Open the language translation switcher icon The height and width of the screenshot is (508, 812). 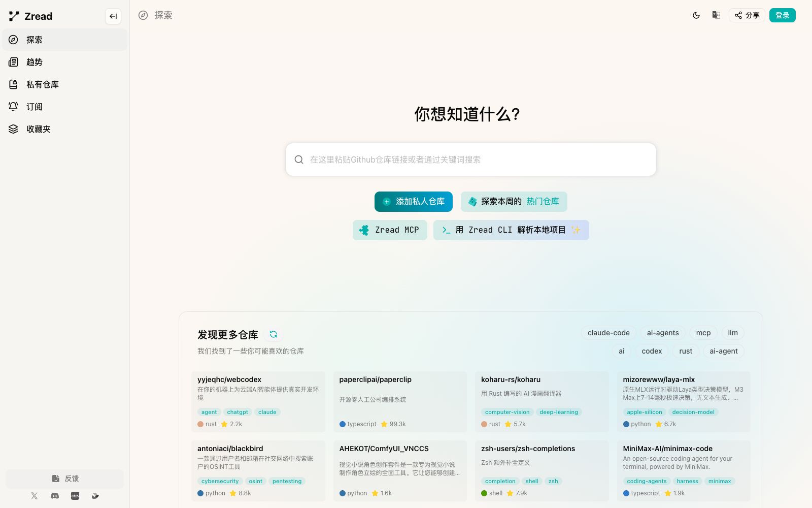click(716, 15)
